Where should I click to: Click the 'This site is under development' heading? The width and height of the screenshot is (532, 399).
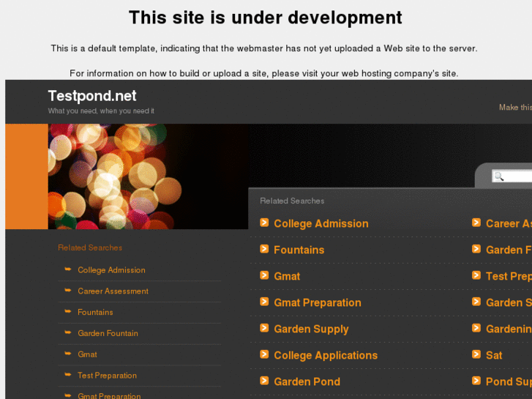click(x=266, y=18)
